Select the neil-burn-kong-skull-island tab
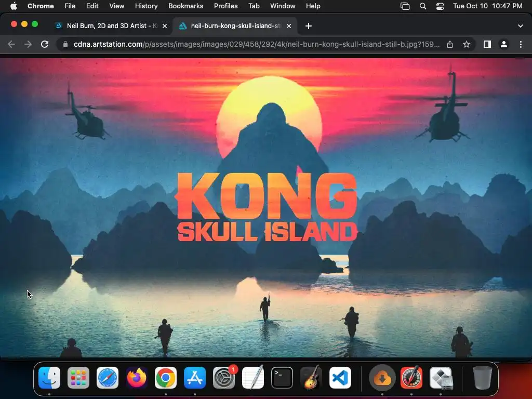Image resolution: width=532 pixels, height=399 pixels. (x=235, y=26)
